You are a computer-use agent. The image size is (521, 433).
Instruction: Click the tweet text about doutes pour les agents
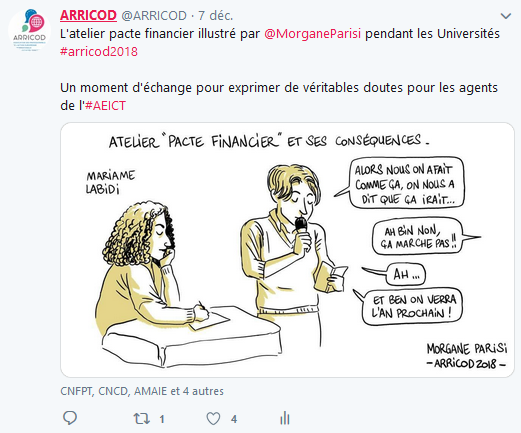(x=279, y=97)
